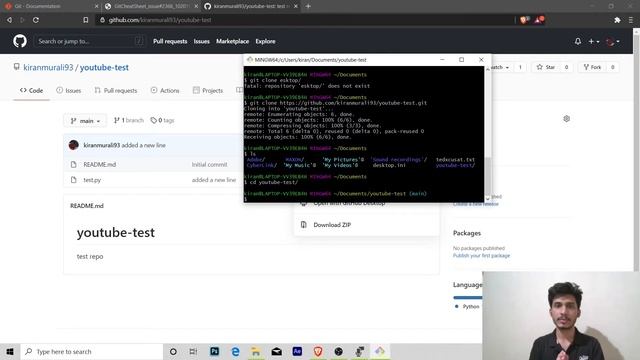Screen dimensions: 640x360
Task: Click the test.py file icon
Action: click(x=73, y=180)
